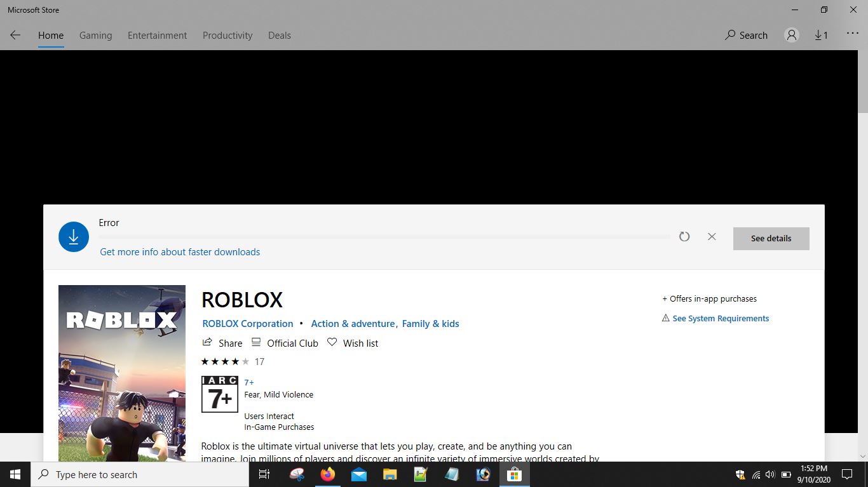Screen dimensions: 868x487
Task: Cancel the download with the X
Action: (x=712, y=237)
